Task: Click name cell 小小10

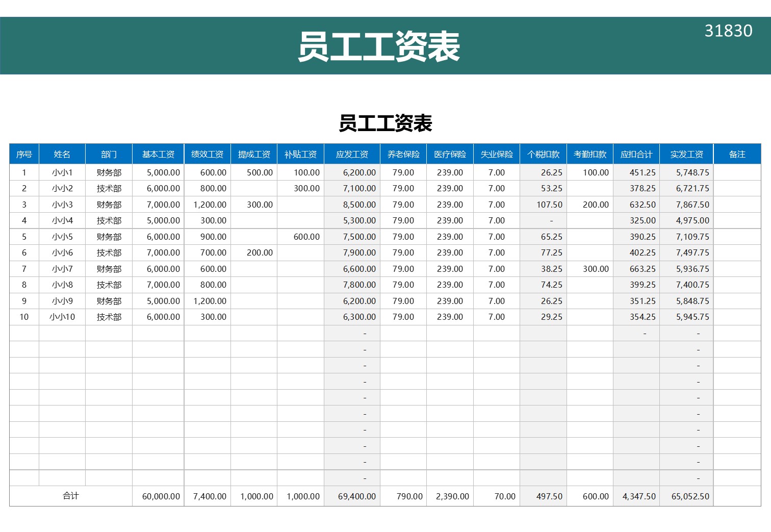Action: pyautogui.click(x=62, y=317)
